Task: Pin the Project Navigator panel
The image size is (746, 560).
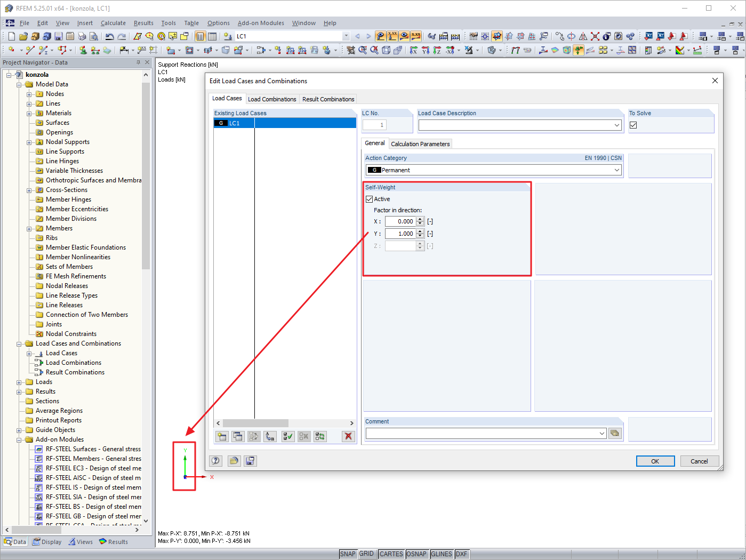Action: [x=139, y=62]
